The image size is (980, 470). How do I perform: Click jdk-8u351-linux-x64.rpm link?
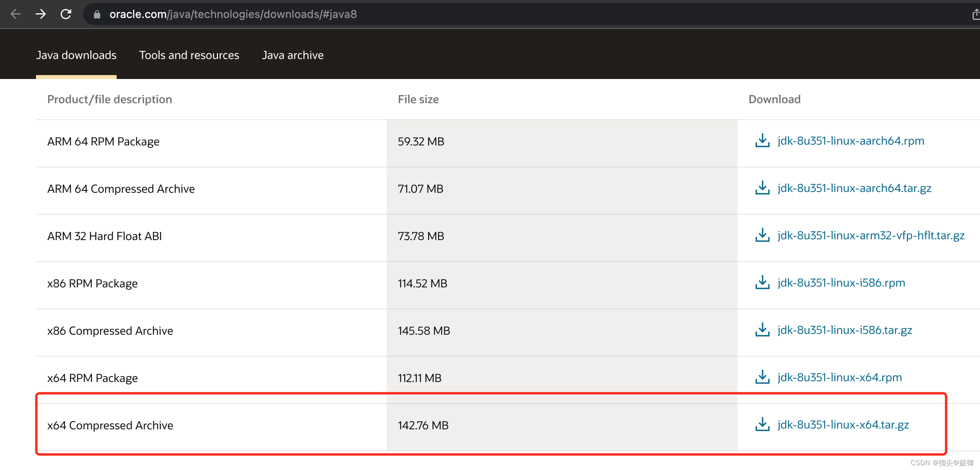(839, 377)
